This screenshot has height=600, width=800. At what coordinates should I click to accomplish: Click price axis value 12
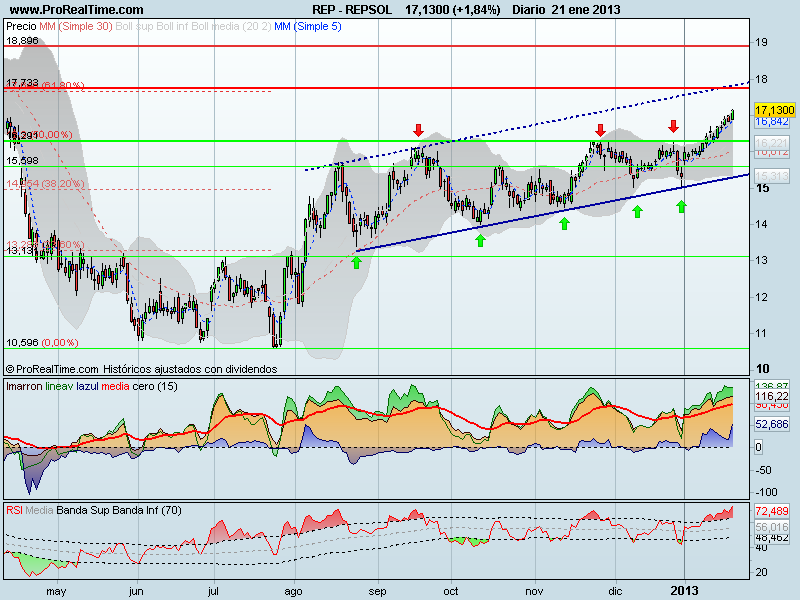coord(761,297)
